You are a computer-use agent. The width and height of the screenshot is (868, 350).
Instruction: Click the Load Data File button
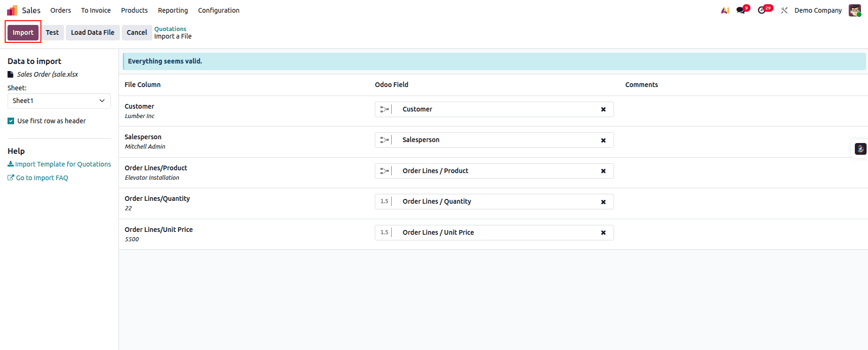coord(93,32)
